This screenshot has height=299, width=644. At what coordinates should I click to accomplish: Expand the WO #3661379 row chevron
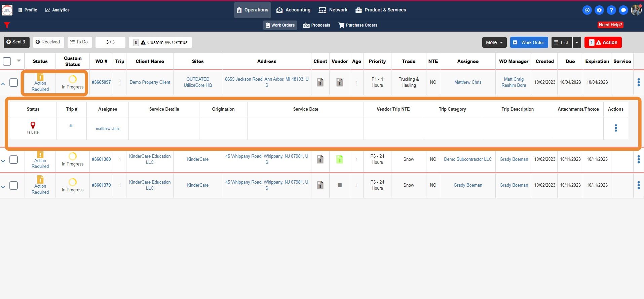(x=3, y=187)
